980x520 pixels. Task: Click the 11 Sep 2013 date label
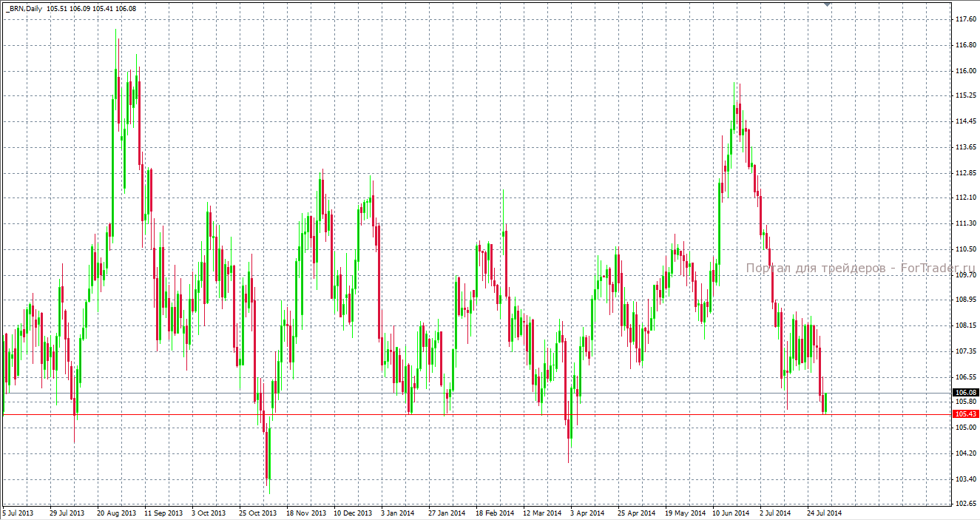pos(163,513)
